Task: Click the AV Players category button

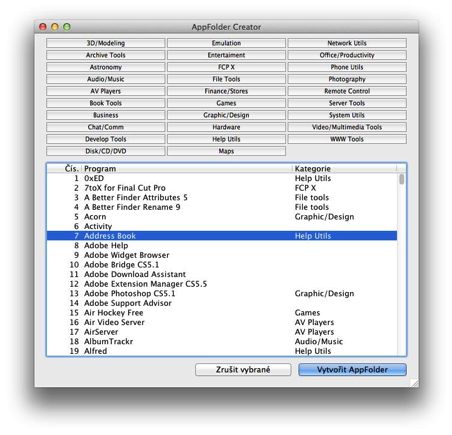Action: tap(106, 91)
